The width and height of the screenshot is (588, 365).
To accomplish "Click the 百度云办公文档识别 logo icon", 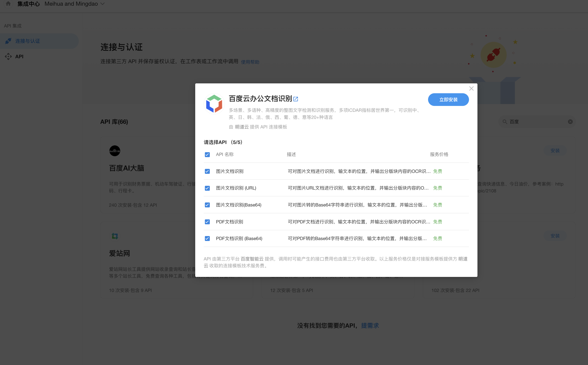I will (x=214, y=104).
